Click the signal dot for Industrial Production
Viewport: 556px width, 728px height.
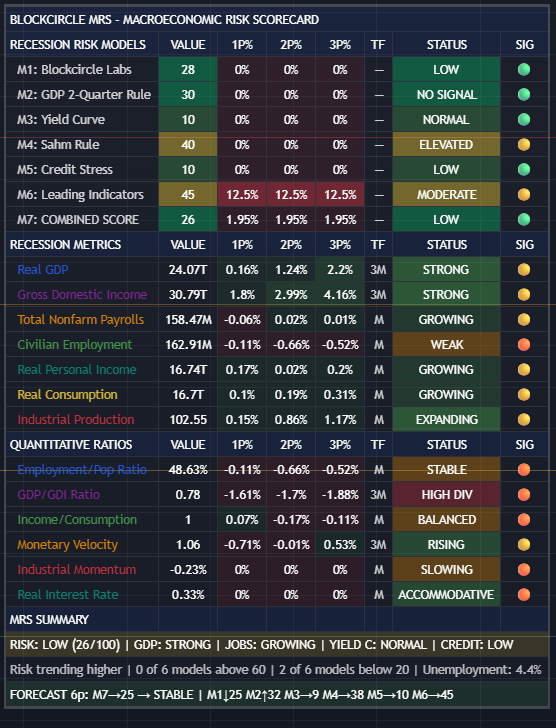[524, 420]
